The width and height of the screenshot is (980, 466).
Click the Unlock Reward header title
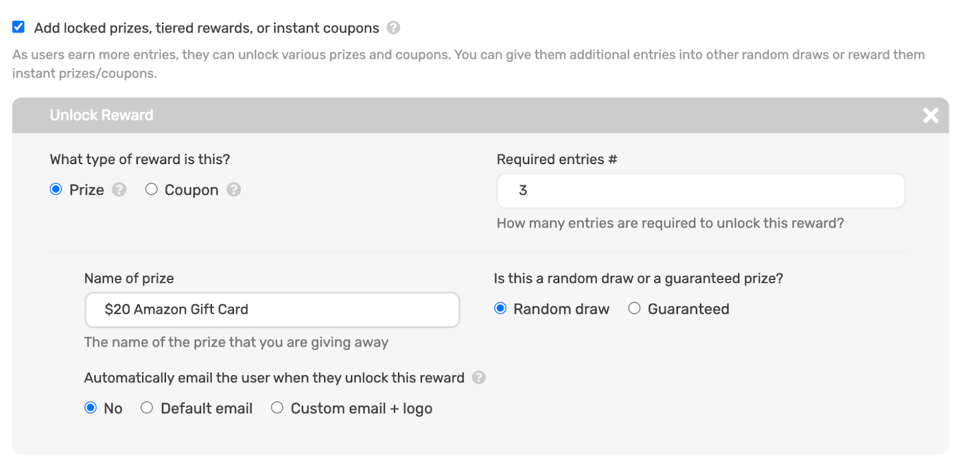102,115
